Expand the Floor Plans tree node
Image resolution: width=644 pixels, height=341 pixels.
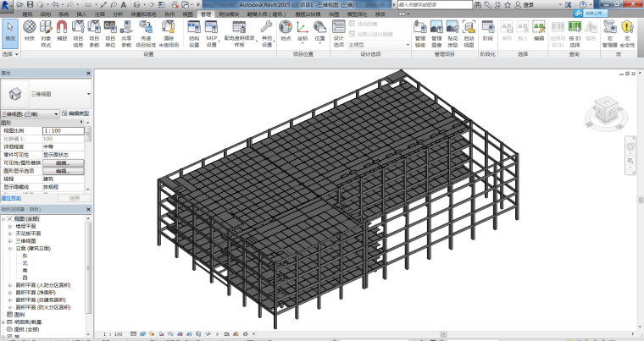[x=10, y=226]
